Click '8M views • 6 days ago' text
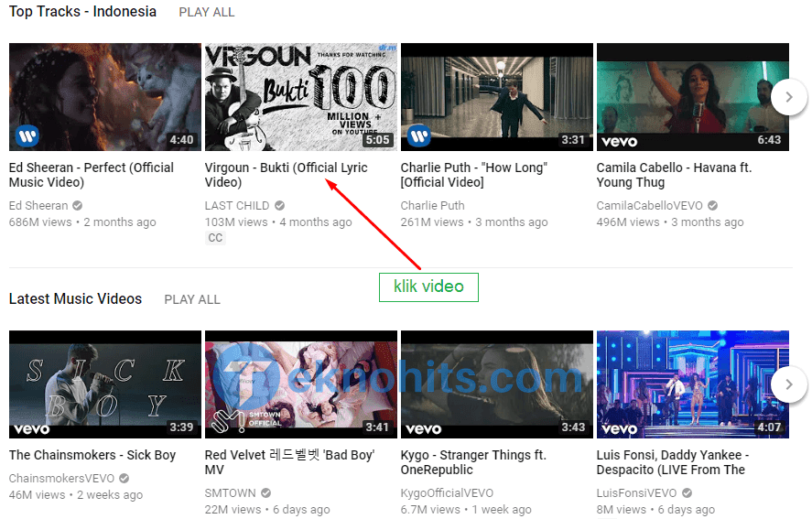 tap(655, 509)
